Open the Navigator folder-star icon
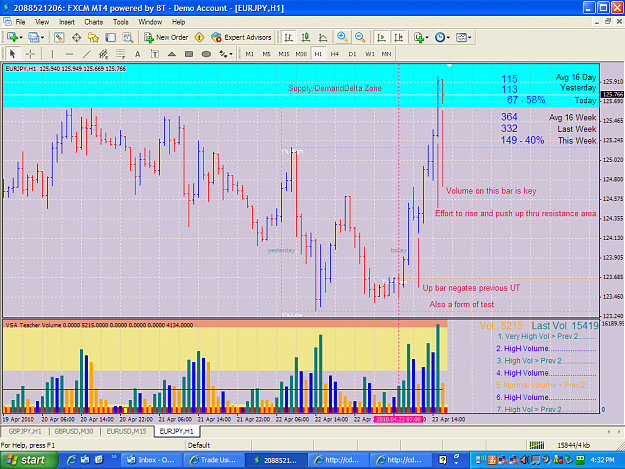Image resolution: width=625 pixels, height=469 pixels. point(93,37)
